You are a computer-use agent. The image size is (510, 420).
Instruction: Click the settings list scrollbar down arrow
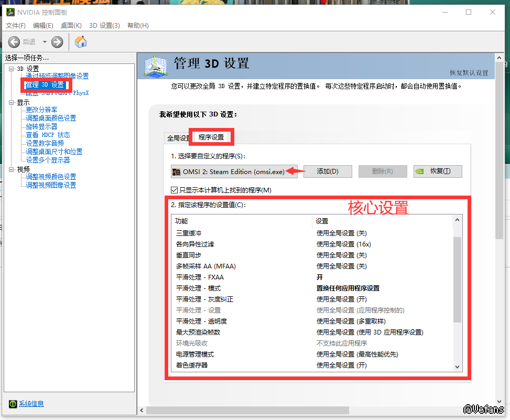[x=457, y=367]
